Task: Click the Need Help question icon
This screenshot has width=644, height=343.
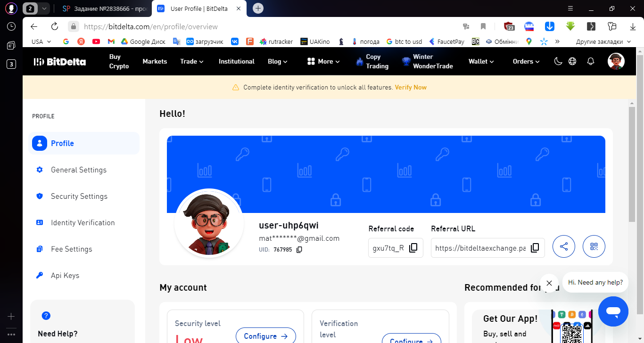Action: point(46,316)
